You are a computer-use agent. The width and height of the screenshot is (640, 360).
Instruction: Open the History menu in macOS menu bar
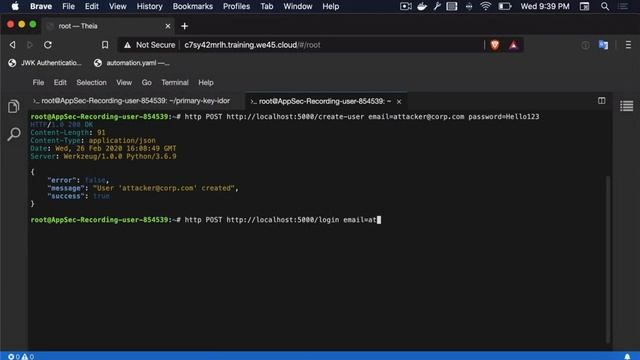coord(149,6)
